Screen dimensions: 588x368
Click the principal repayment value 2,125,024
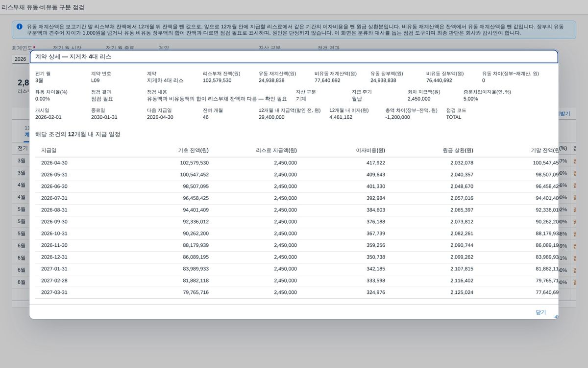[x=462, y=292]
